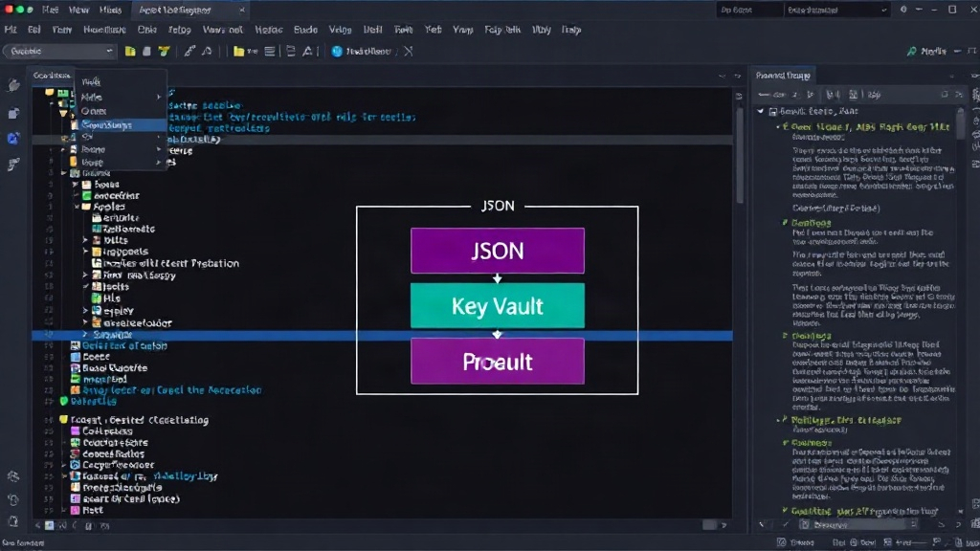Click the first green heading in the right panel
Screen dimensions: 980x551
(x=870, y=127)
